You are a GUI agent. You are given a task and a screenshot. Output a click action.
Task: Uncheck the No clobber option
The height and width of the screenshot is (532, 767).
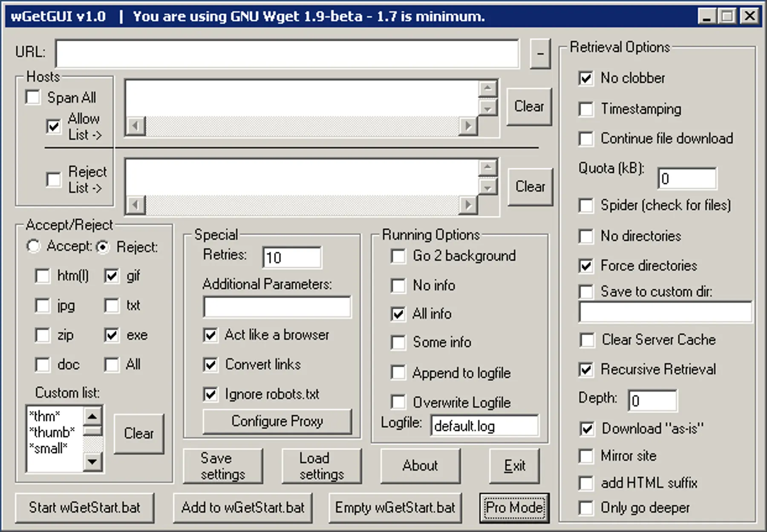pyautogui.click(x=586, y=78)
